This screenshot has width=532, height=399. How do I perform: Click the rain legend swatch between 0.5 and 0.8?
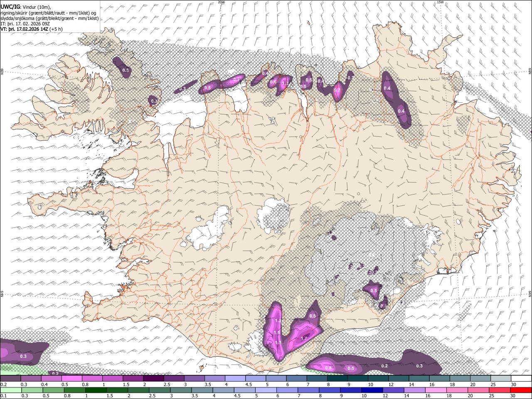(53, 390)
